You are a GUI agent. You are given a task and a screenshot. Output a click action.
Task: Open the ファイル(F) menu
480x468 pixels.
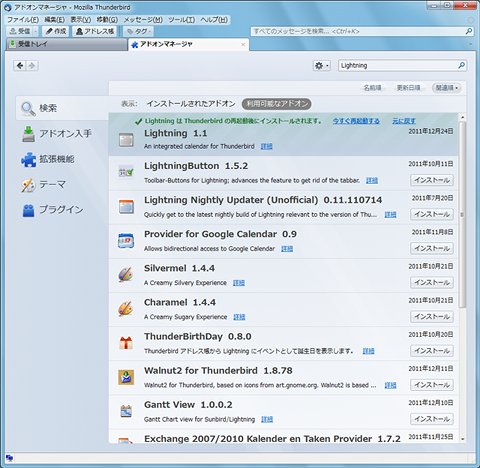pyautogui.click(x=23, y=20)
